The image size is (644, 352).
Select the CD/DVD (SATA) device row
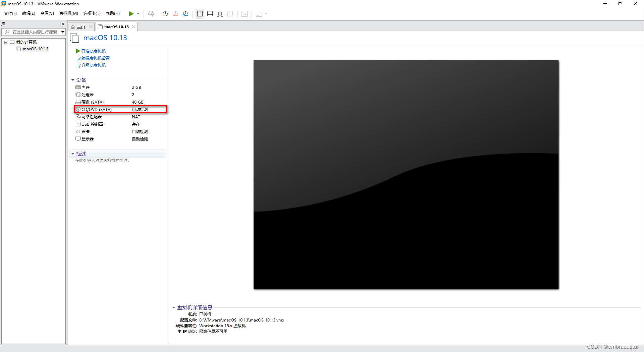pos(120,109)
